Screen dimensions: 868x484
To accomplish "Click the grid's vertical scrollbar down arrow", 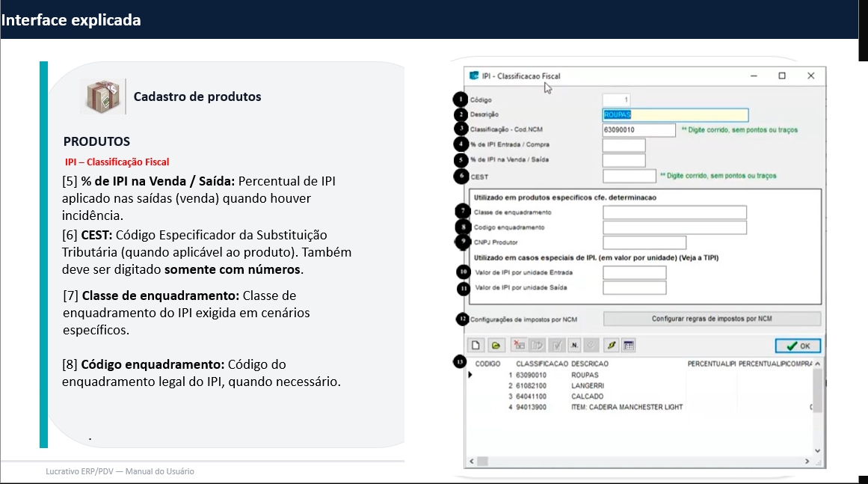I will coord(817,450).
